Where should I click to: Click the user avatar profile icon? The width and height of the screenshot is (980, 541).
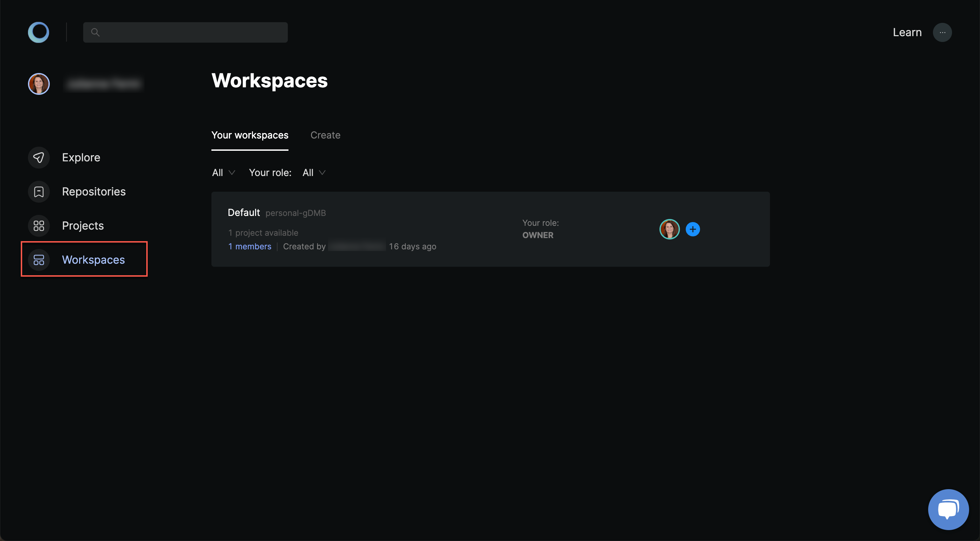coord(39,83)
